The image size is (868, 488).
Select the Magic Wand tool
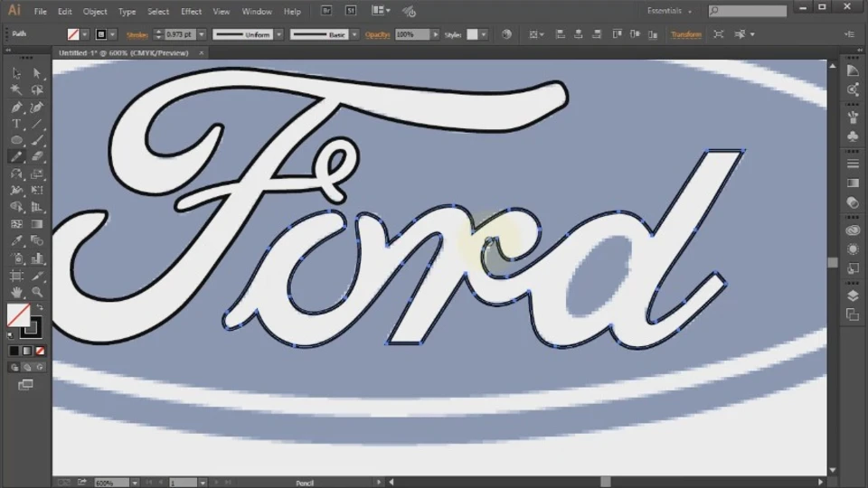(16, 89)
